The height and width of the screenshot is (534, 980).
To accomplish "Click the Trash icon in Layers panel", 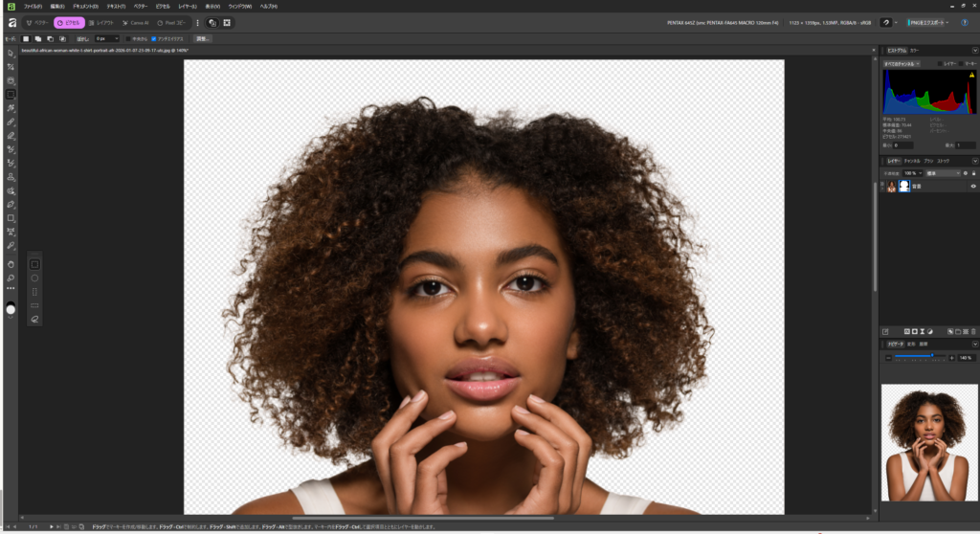I will point(972,330).
